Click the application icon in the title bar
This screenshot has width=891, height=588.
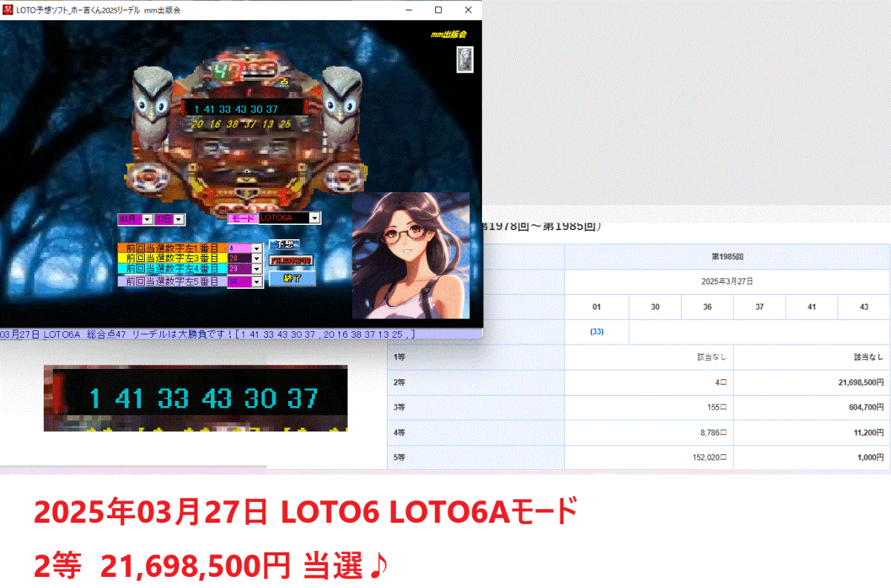[9, 10]
